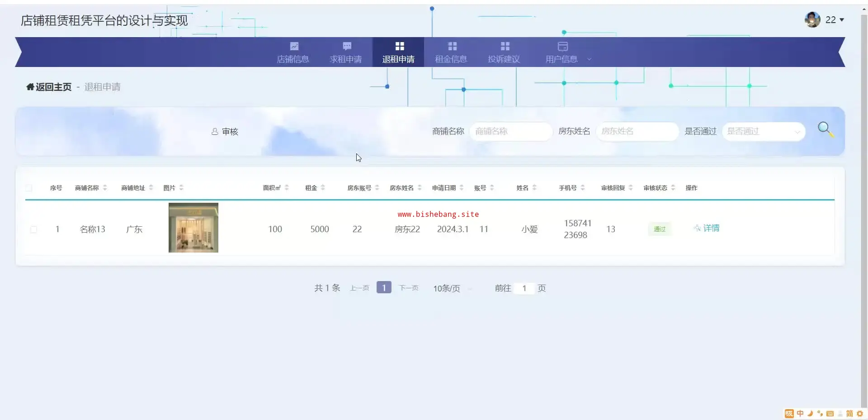Click the 审核 button
Viewport: 868px width, 420px height.
(225, 132)
